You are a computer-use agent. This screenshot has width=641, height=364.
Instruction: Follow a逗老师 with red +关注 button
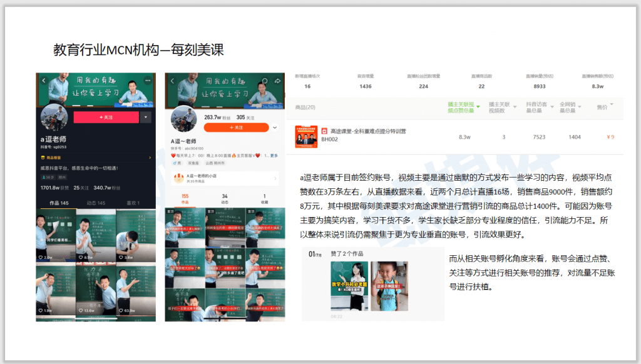(x=106, y=117)
